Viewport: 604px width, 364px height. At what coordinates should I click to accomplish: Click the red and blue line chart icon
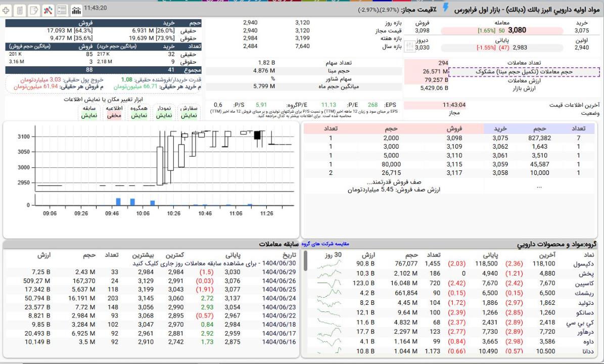click(48, 10)
